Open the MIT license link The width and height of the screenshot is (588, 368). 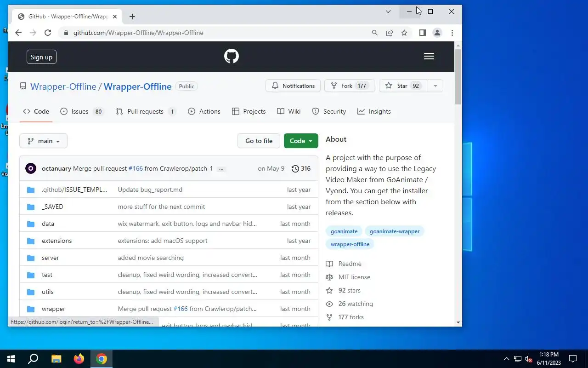348,277
